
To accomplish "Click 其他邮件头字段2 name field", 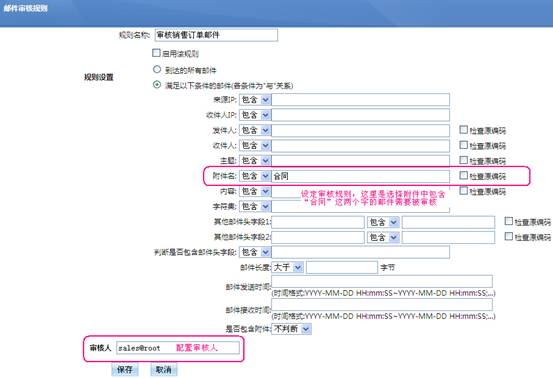I will pyautogui.click(x=317, y=237).
